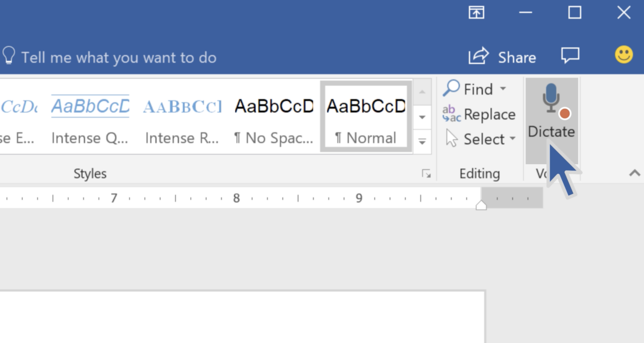The width and height of the screenshot is (644, 343).
Task: Apply the No Spacing style
Action: 274,117
